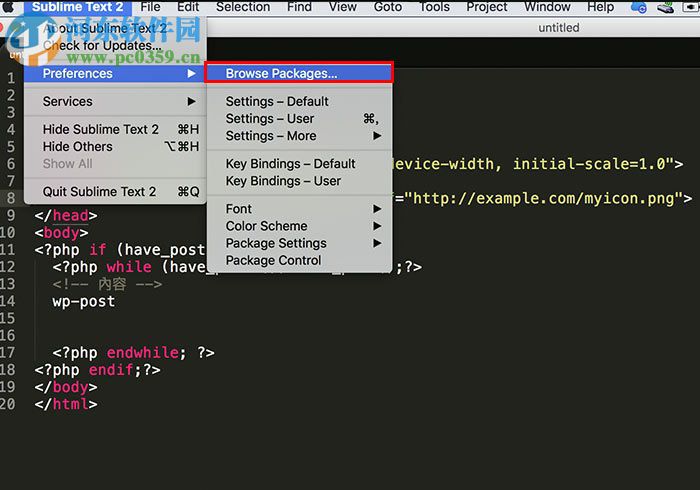This screenshot has height=490, width=700.
Task: Open the Edit menu
Action: point(188,7)
